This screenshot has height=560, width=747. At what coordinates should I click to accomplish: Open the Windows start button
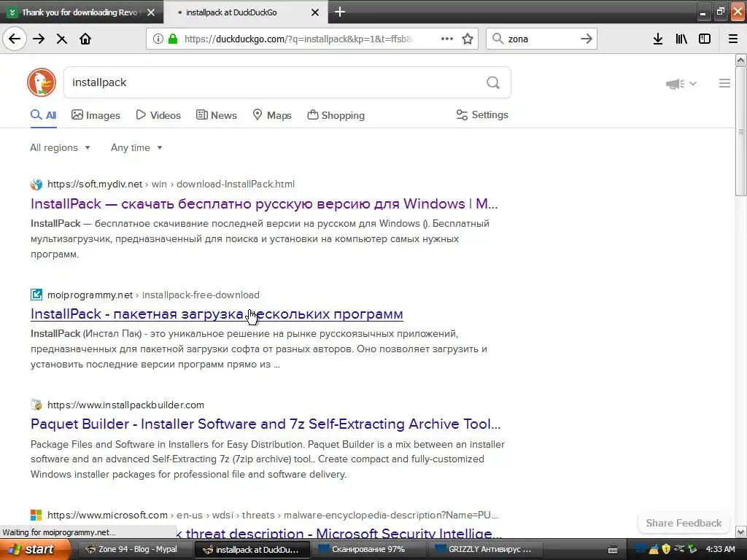pyautogui.click(x=35, y=550)
